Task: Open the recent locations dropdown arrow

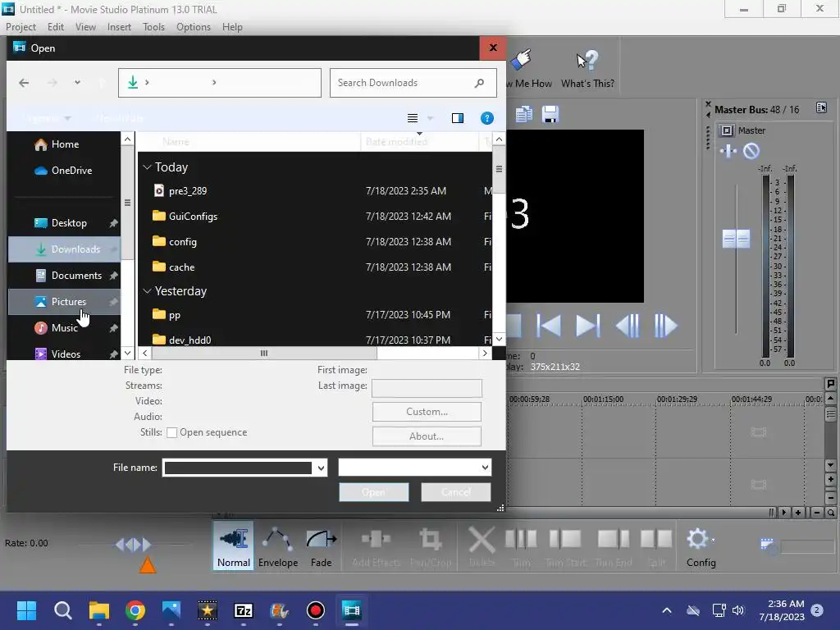Action: tap(78, 83)
